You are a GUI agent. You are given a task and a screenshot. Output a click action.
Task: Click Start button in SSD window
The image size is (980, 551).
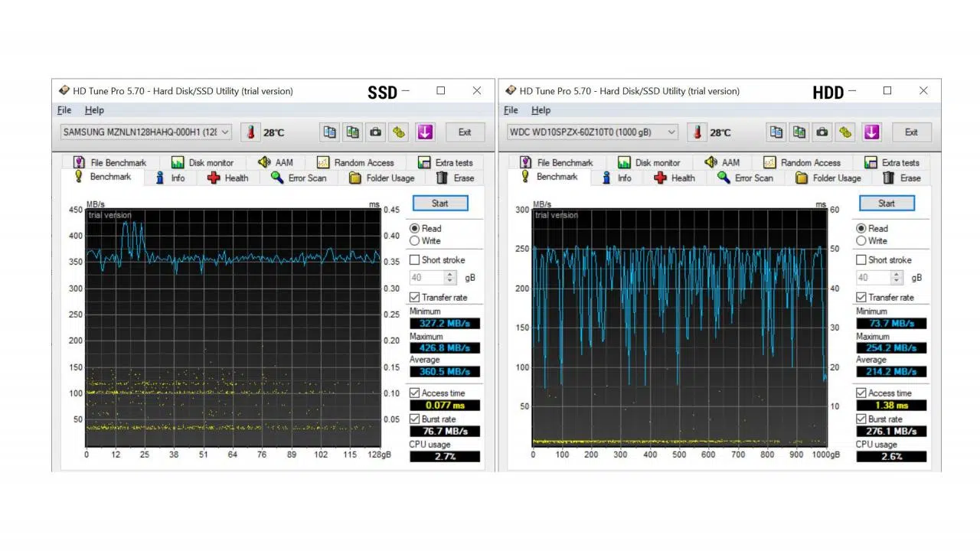440,204
